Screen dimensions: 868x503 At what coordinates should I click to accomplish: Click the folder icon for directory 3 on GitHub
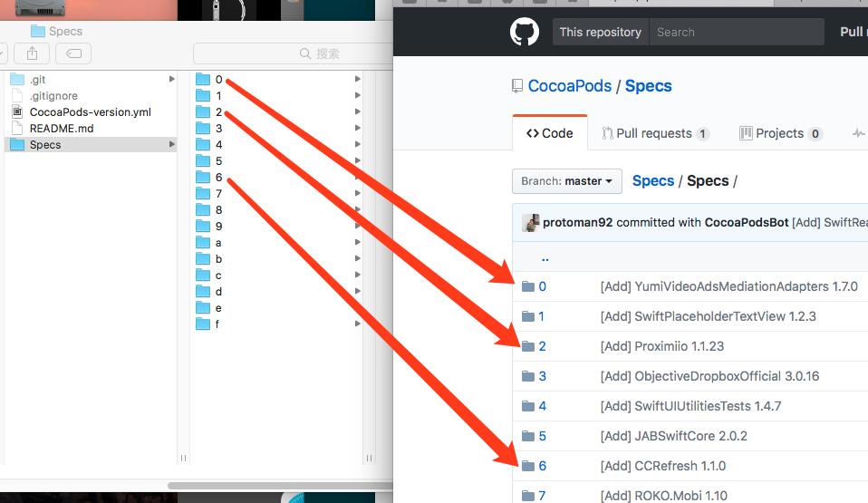528,376
